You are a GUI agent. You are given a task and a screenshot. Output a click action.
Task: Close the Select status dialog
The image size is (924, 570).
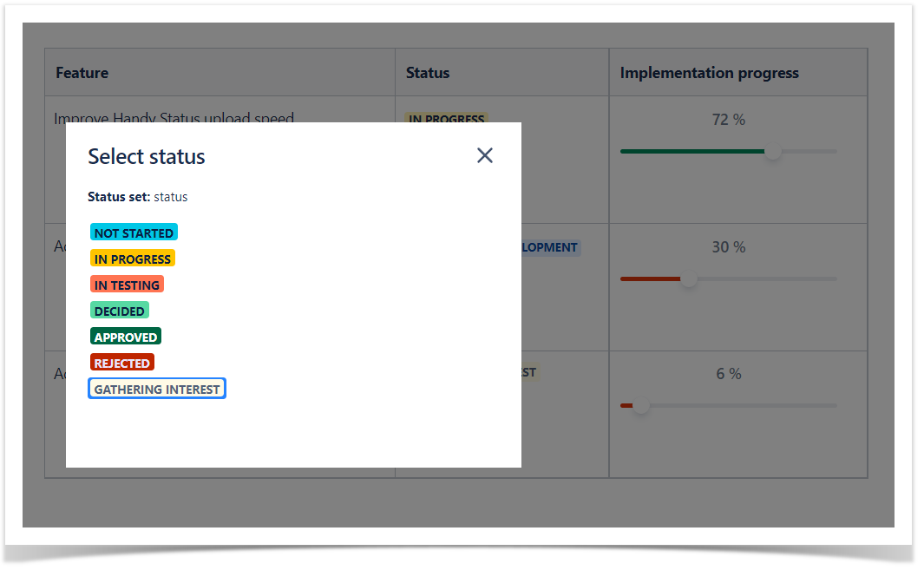484,155
